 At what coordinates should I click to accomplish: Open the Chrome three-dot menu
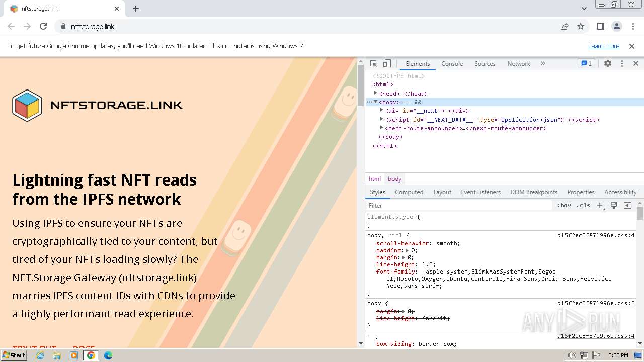point(632,26)
